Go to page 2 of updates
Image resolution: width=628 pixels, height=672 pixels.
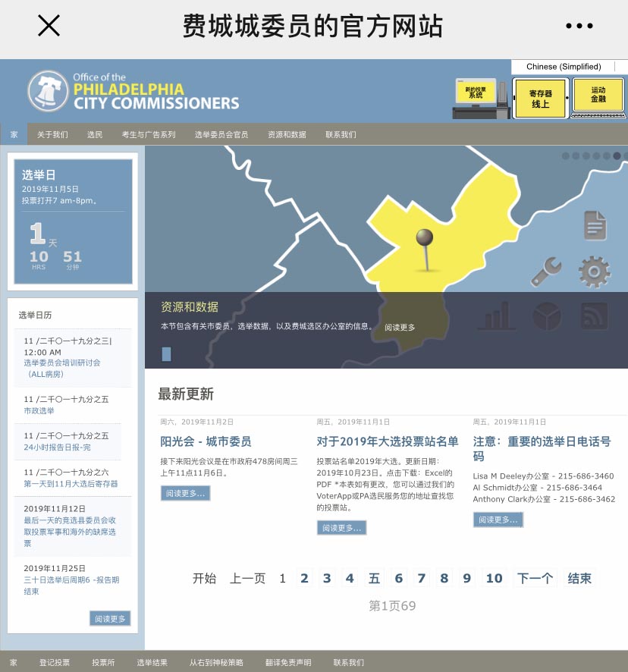coord(304,578)
